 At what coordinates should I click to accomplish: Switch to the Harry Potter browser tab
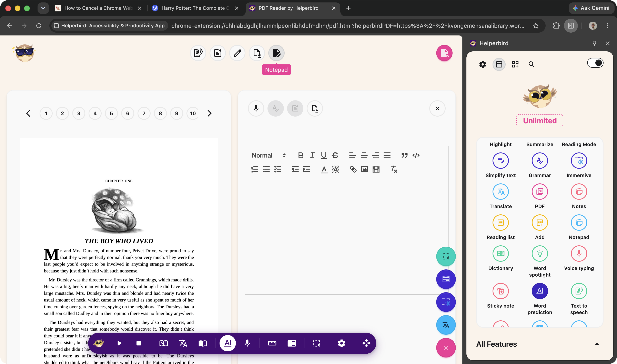click(195, 8)
